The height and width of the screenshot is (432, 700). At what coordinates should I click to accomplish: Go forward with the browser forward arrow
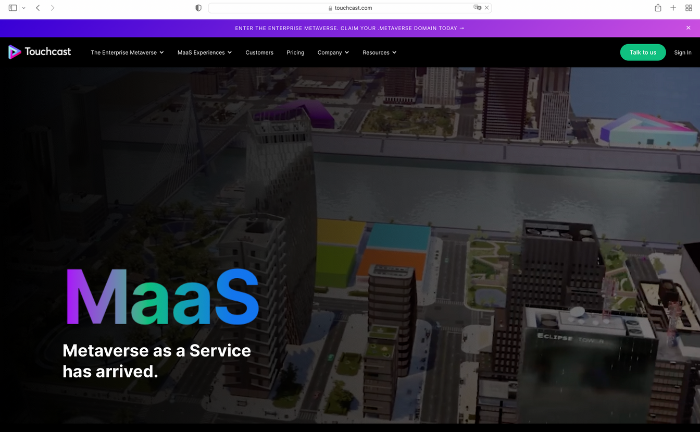pyautogui.click(x=52, y=8)
